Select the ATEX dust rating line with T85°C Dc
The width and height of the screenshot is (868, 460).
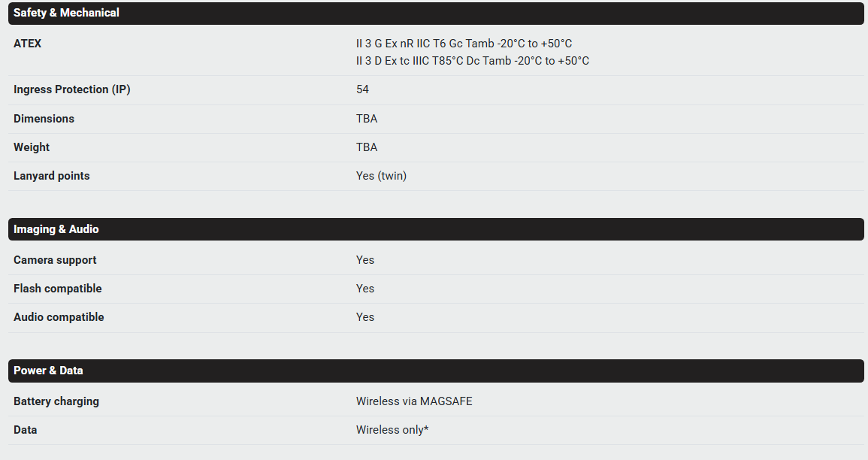472,61
